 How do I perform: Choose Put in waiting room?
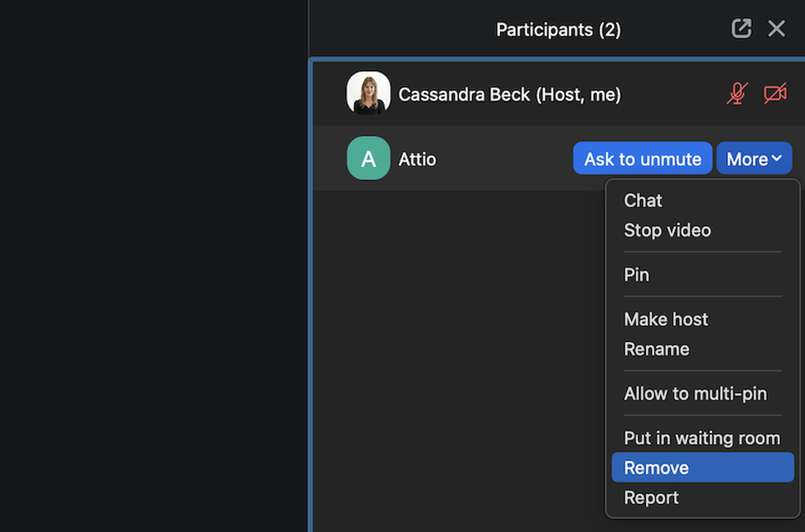[x=702, y=438]
